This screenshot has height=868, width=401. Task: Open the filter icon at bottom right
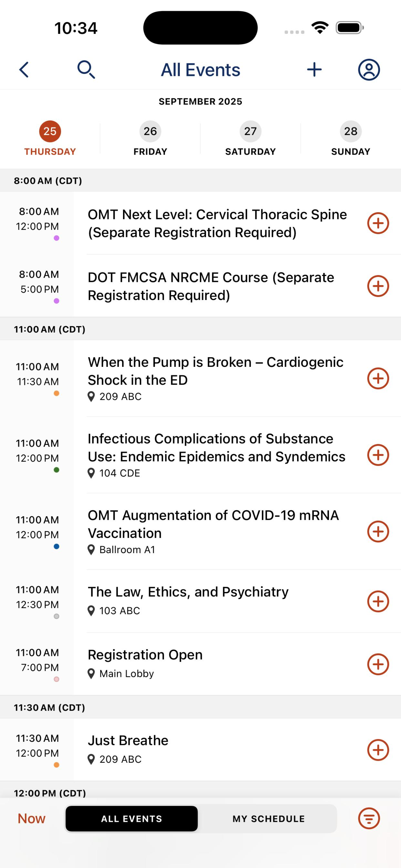369,819
